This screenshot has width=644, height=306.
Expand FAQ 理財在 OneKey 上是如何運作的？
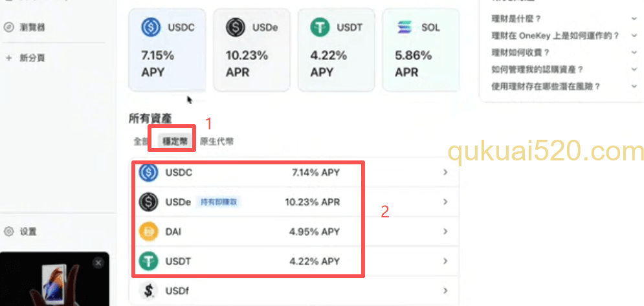[x=564, y=36]
